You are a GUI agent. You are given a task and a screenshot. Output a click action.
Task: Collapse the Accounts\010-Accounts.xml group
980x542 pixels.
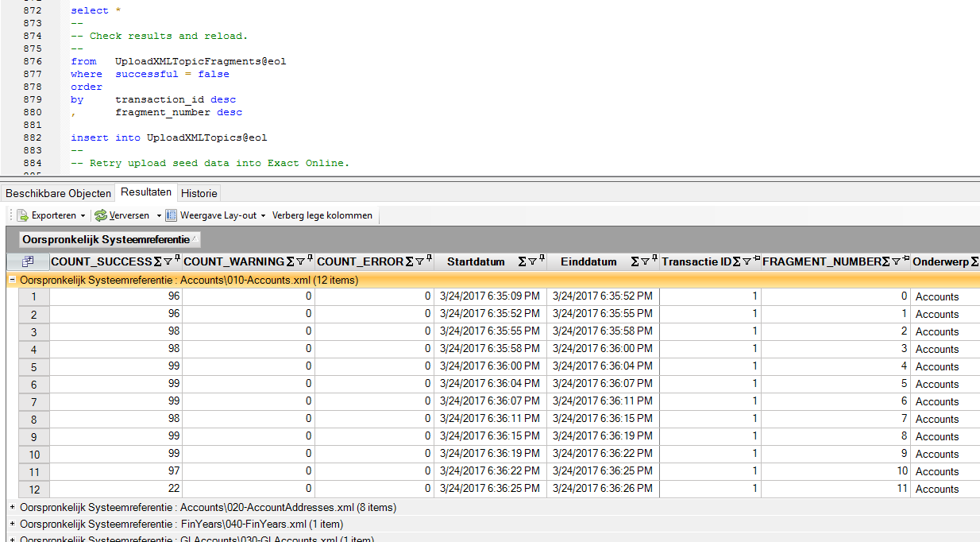click(12, 280)
